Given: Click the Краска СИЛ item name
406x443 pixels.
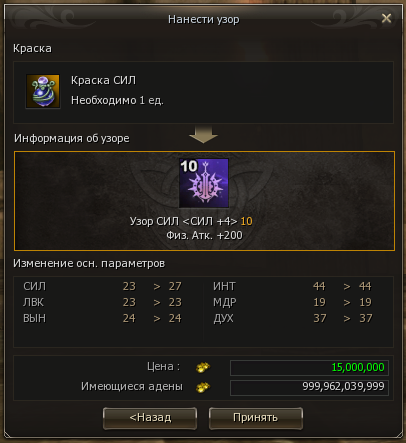Looking at the screenshot, I should (x=103, y=81).
